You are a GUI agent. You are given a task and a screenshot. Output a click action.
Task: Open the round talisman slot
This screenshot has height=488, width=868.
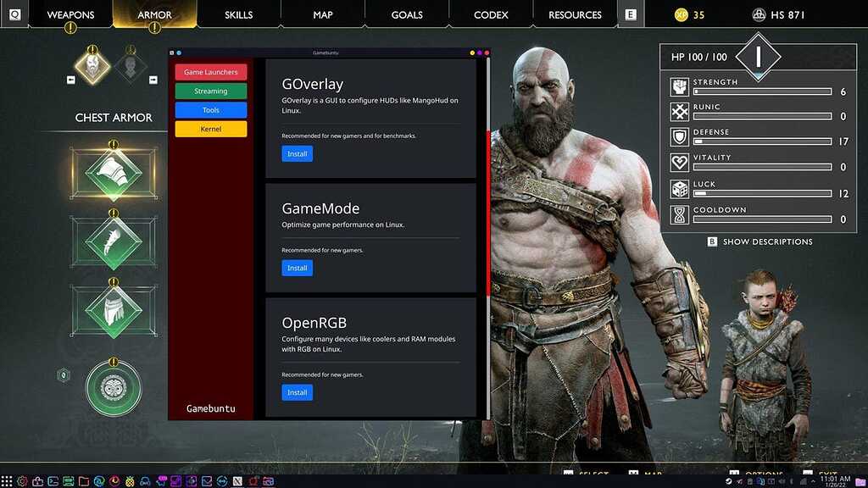pyautogui.click(x=113, y=389)
